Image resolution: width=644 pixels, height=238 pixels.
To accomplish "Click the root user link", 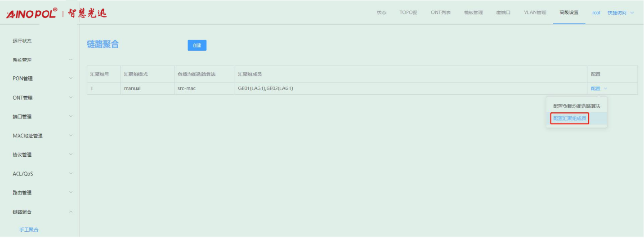I will pos(596,13).
